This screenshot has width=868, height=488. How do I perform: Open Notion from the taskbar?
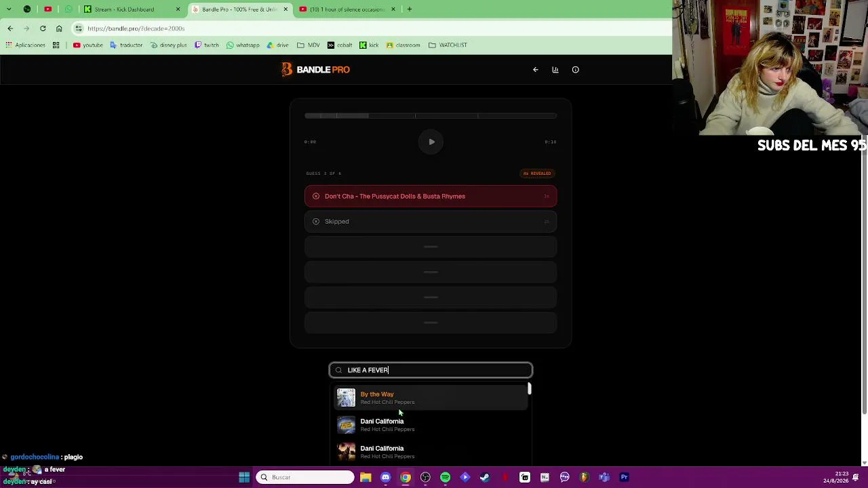coord(545,477)
